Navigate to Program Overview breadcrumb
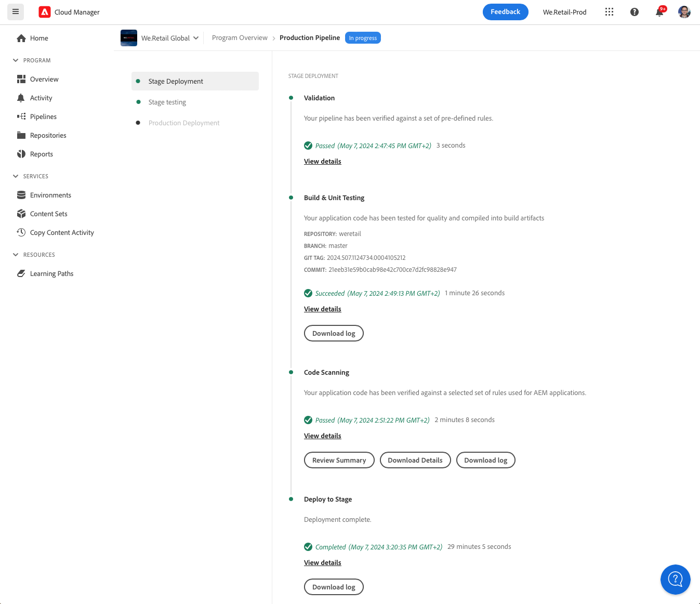This screenshot has width=700, height=604. click(x=240, y=38)
